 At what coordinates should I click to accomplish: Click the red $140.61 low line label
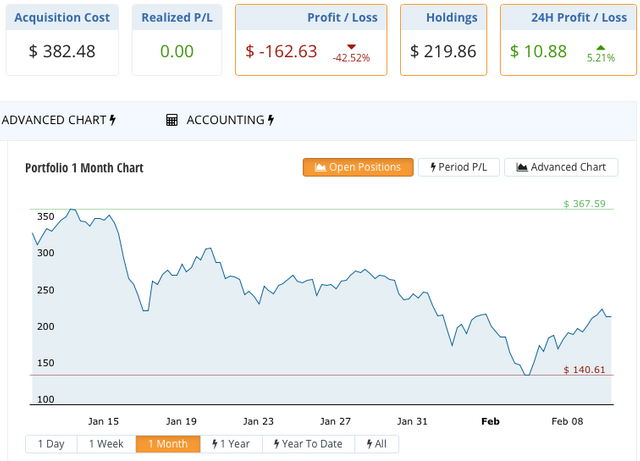585,369
